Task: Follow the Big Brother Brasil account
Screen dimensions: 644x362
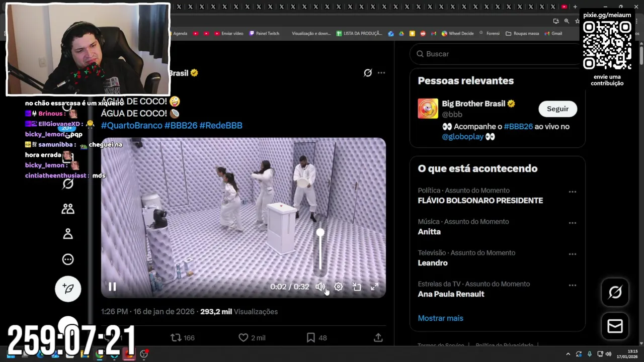Action: point(557,109)
